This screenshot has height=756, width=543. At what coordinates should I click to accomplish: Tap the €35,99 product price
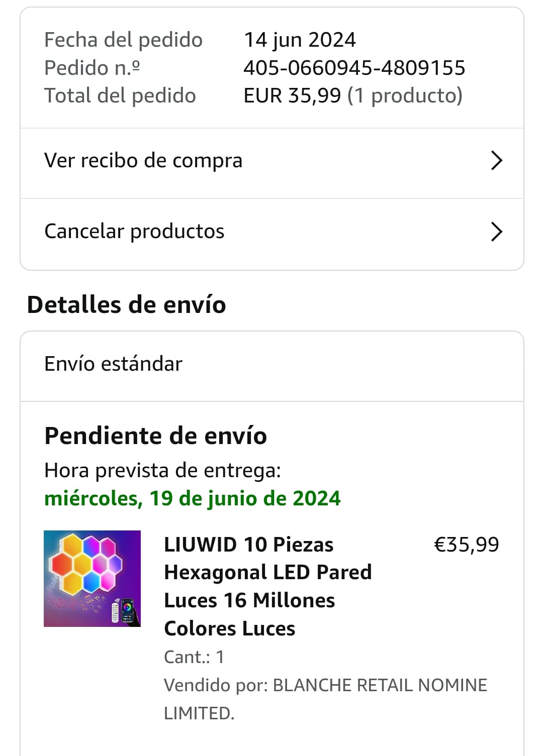pyautogui.click(x=466, y=545)
